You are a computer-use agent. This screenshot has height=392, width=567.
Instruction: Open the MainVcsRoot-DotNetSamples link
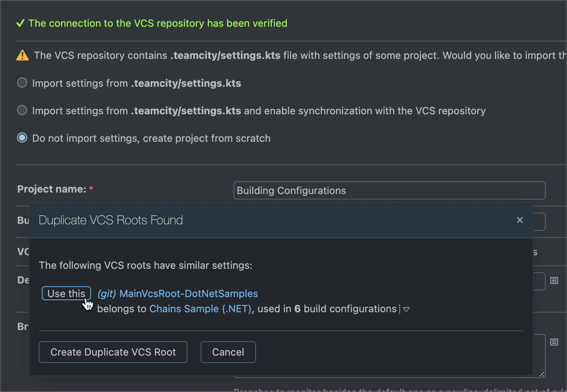(188, 293)
